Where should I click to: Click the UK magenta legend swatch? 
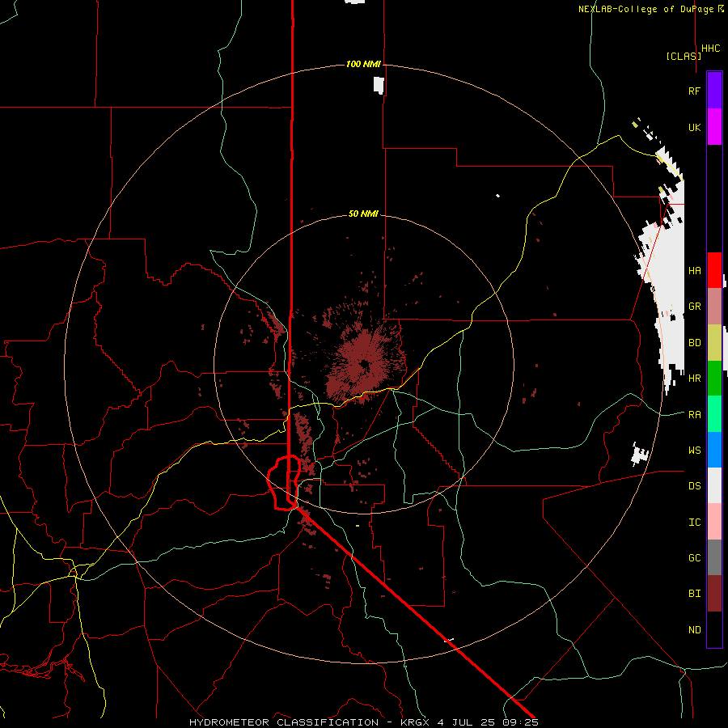[x=714, y=127]
